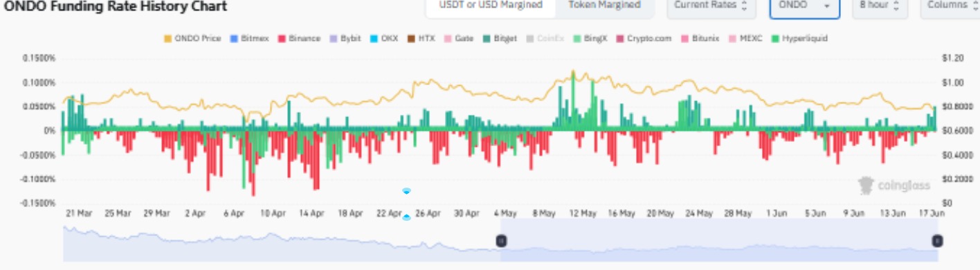Image resolution: width=980 pixels, height=270 pixels.
Task: Click the 26 Apr date label
Action: [x=428, y=214]
